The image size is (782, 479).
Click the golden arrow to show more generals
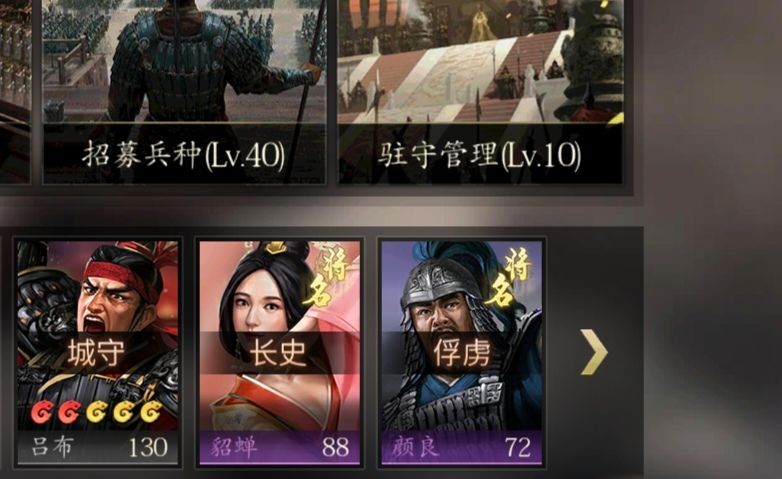pyautogui.click(x=594, y=352)
